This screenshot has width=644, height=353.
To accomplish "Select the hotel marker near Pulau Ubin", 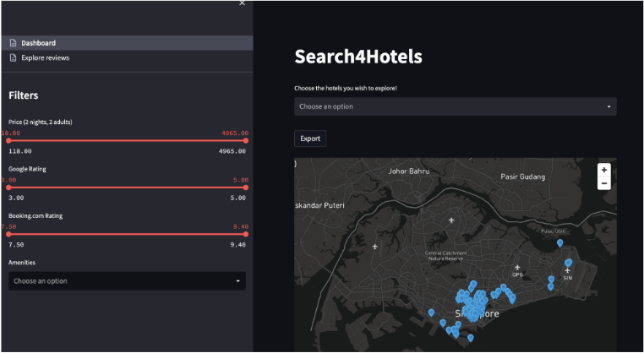I will [559, 243].
